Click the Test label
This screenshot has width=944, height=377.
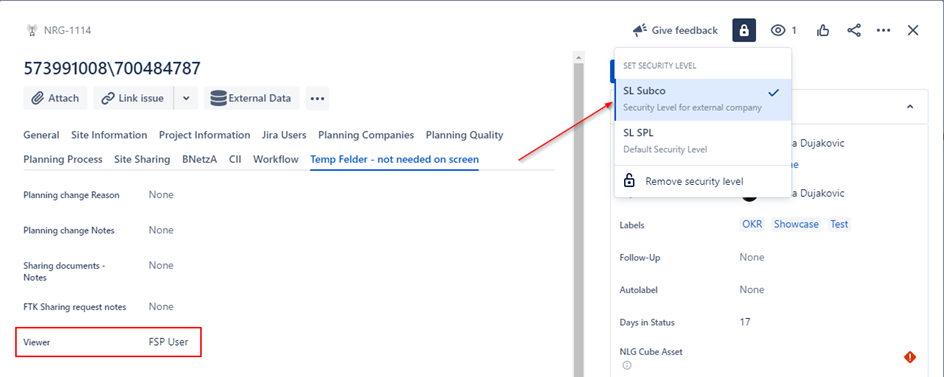[x=839, y=224]
